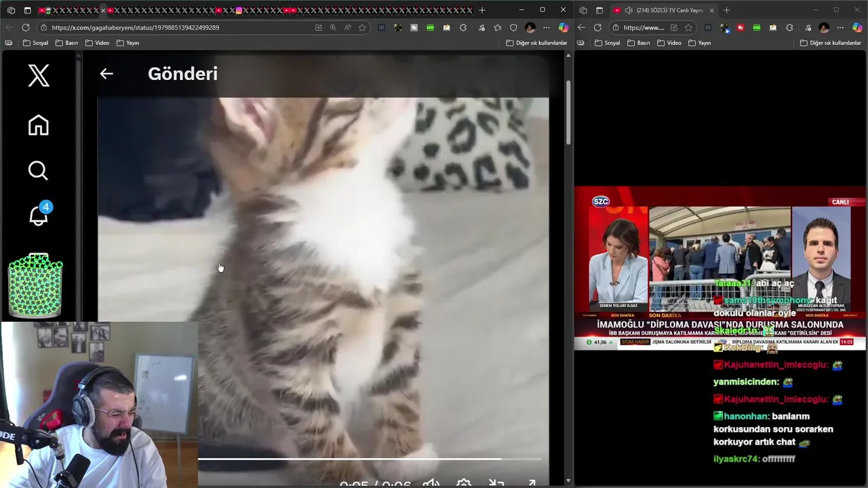Expand cat video to fullscreen

(532, 483)
